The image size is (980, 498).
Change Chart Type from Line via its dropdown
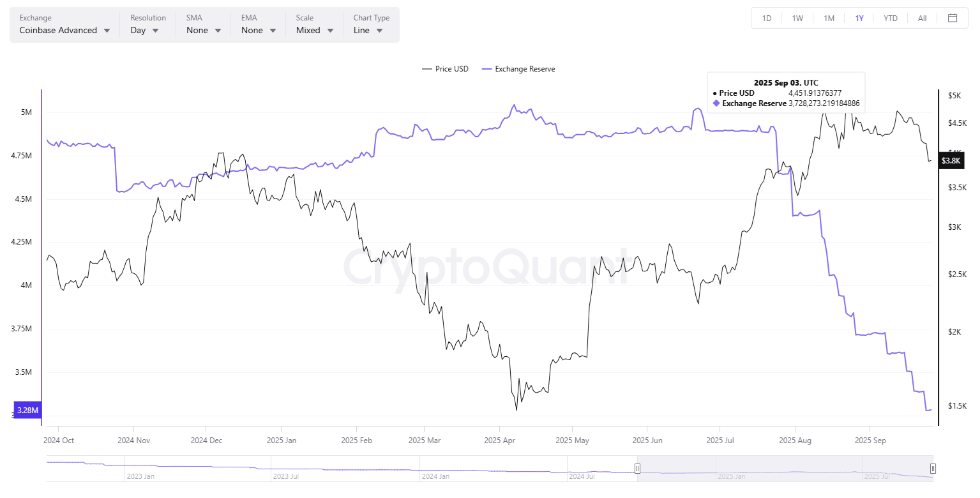point(369,29)
